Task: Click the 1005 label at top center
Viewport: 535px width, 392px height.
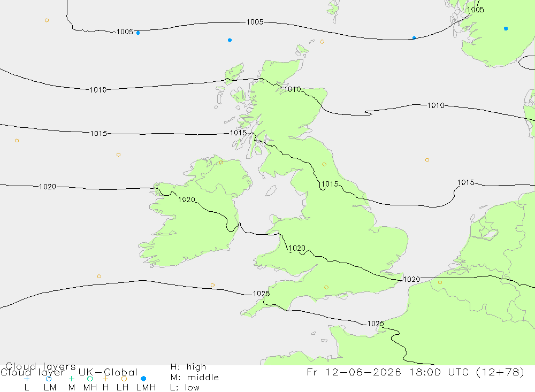Action: [255, 22]
